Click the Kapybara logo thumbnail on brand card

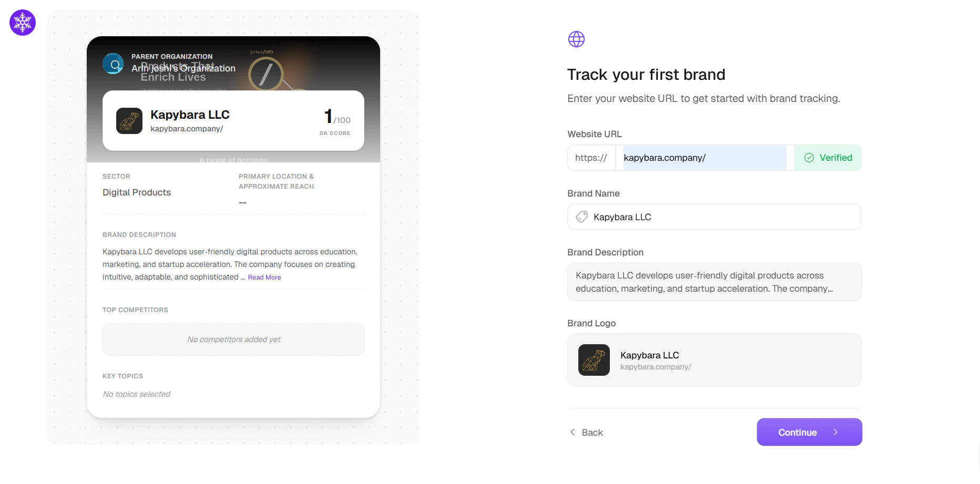point(129,121)
